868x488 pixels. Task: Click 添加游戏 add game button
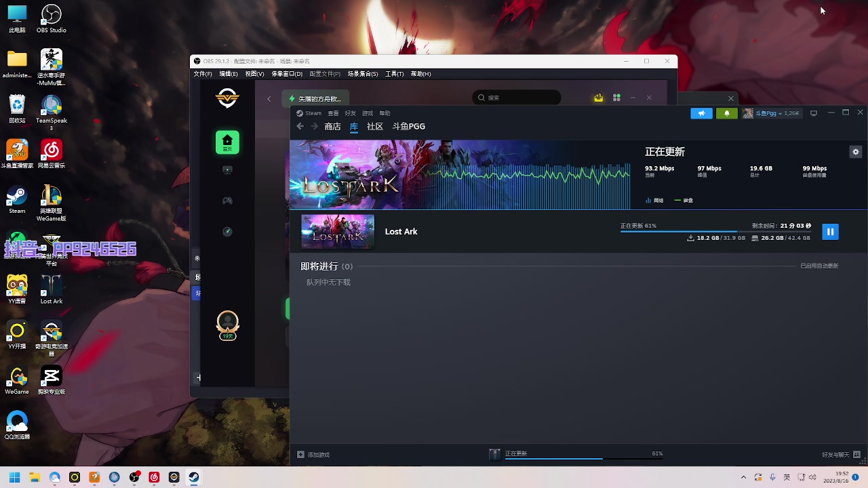(x=313, y=455)
